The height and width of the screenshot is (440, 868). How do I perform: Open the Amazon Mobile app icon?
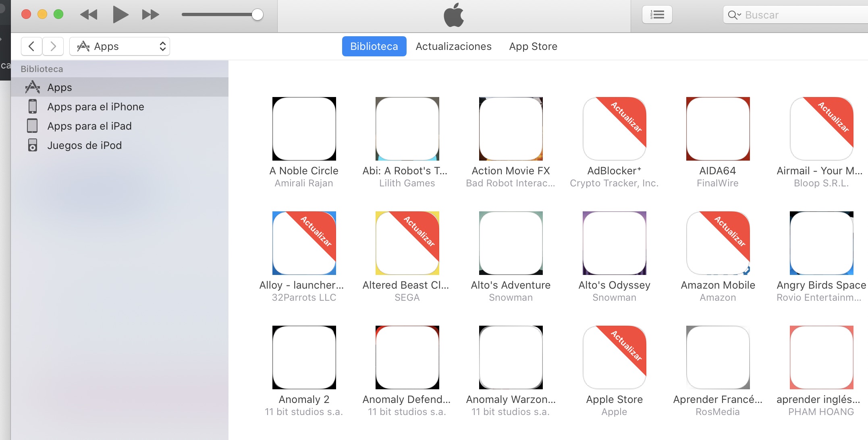[718, 243]
